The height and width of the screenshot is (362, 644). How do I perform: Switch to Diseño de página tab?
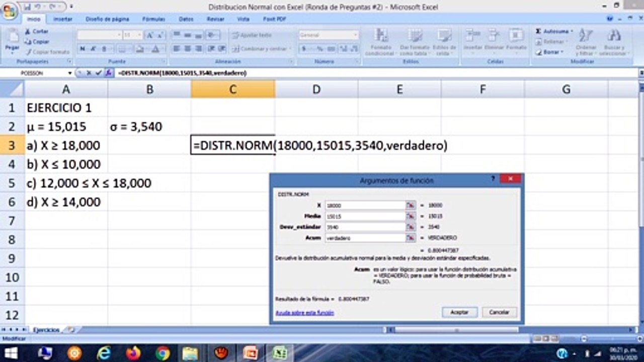tap(107, 19)
